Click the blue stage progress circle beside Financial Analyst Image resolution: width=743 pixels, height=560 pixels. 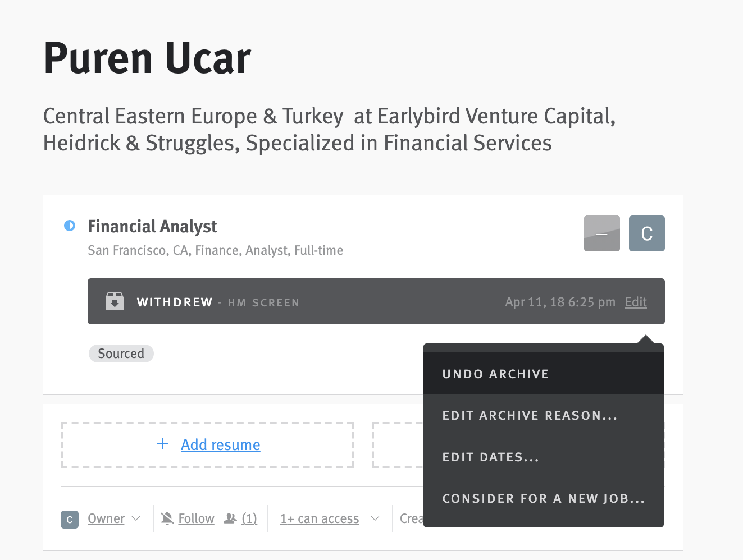[70, 226]
